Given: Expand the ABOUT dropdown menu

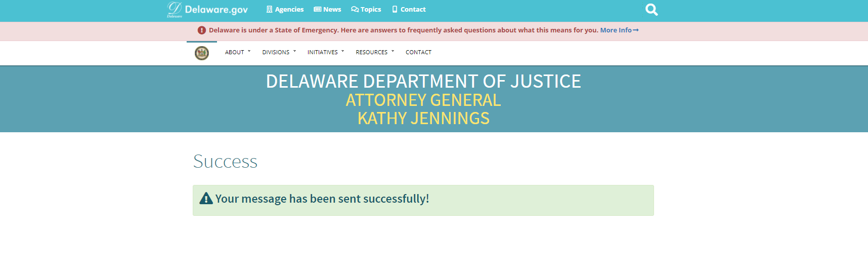Looking at the screenshot, I should pyautogui.click(x=238, y=52).
